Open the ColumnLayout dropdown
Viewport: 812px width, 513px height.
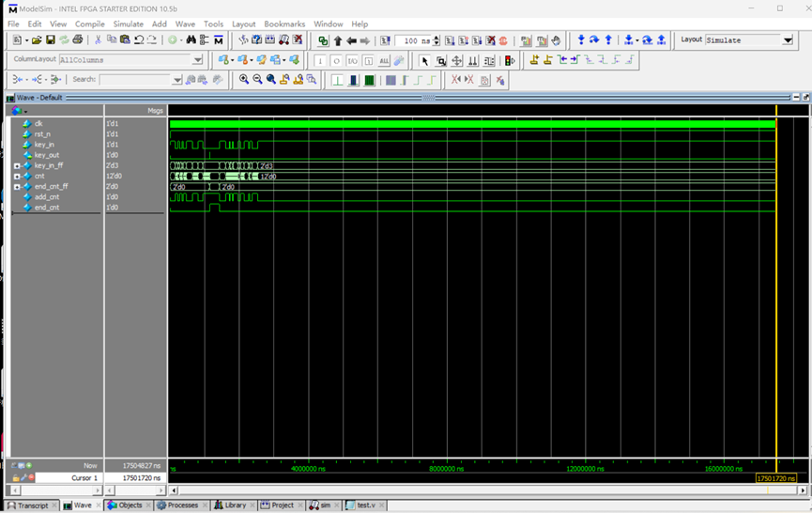(x=197, y=60)
